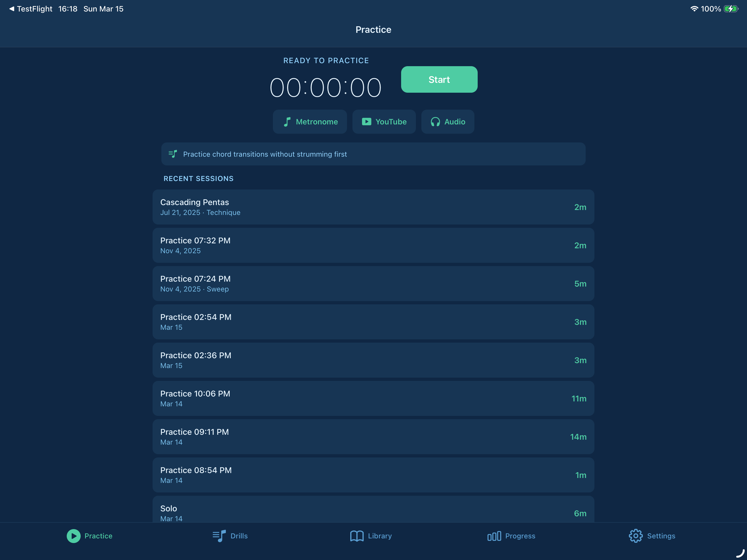Open the Metronome tool
The image size is (747, 560).
pos(310,122)
